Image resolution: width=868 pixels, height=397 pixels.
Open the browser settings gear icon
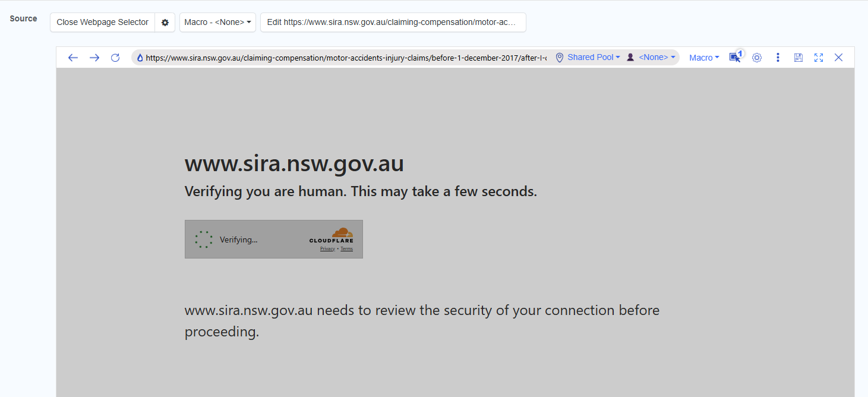coord(757,58)
